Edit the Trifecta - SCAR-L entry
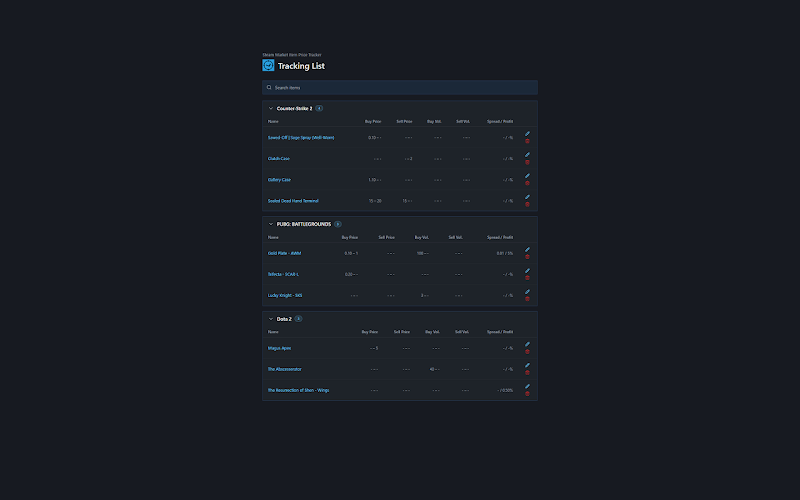 527,270
